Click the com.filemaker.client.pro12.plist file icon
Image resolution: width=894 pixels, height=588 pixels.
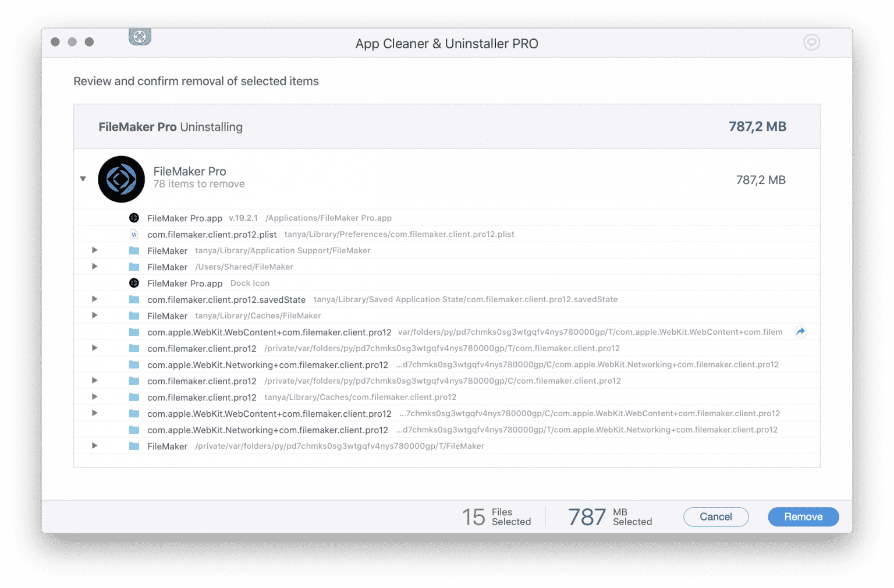134,234
